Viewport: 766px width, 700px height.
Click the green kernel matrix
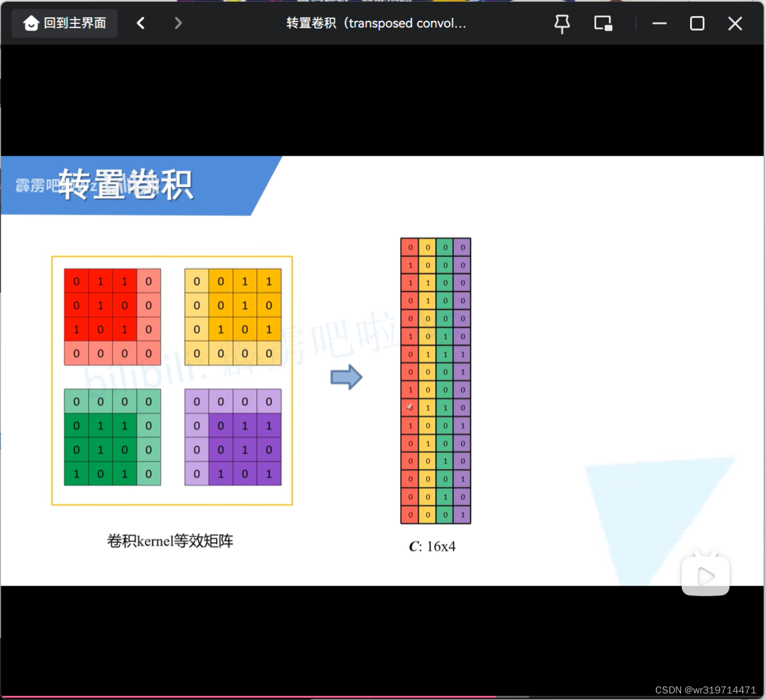pos(112,437)
